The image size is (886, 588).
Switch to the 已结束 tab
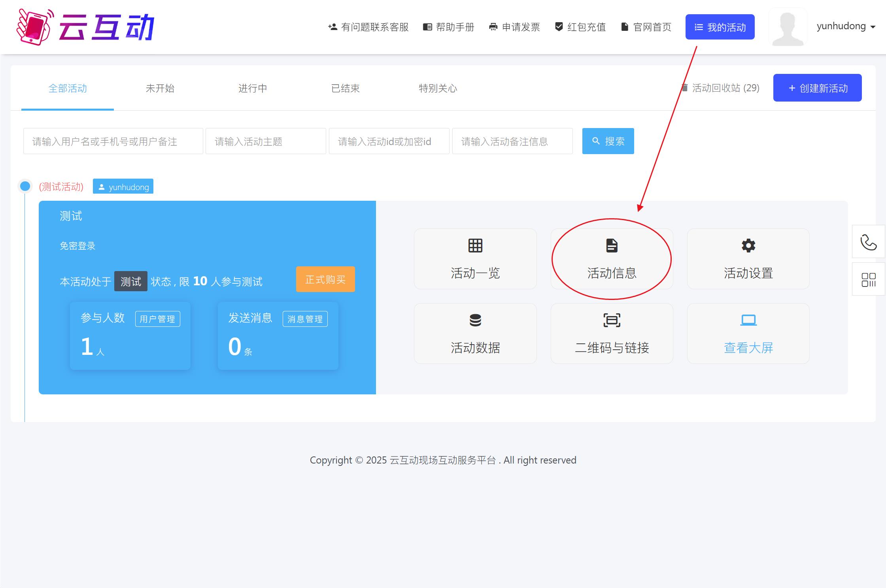pos(346,88)
